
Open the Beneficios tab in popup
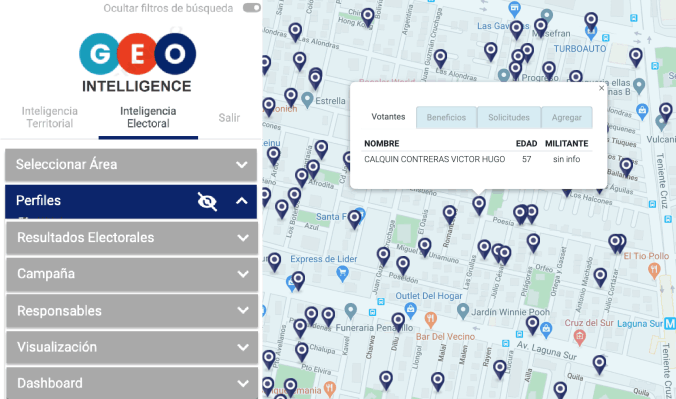(x=446, y=117)
